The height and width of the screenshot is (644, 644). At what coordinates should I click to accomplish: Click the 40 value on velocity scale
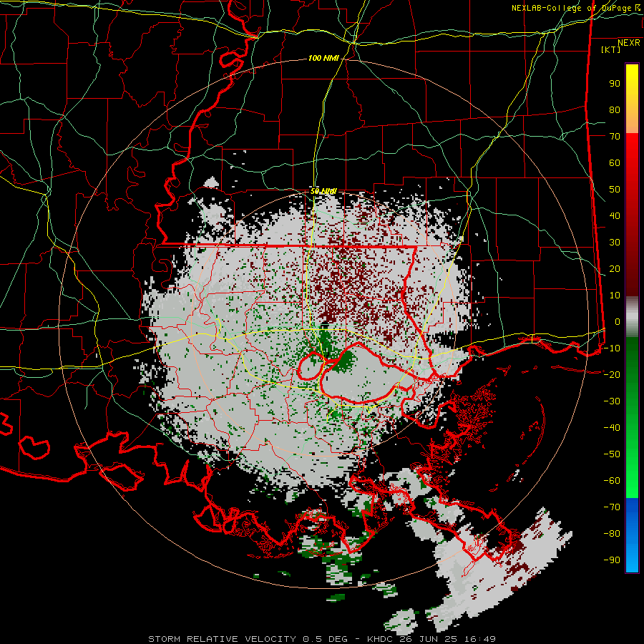tap(615, 215)
